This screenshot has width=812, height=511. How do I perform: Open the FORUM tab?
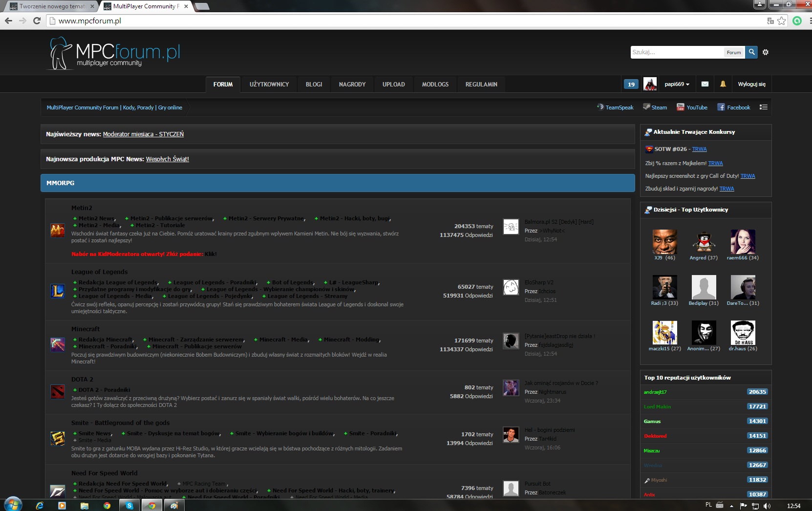tap(223, 85)
